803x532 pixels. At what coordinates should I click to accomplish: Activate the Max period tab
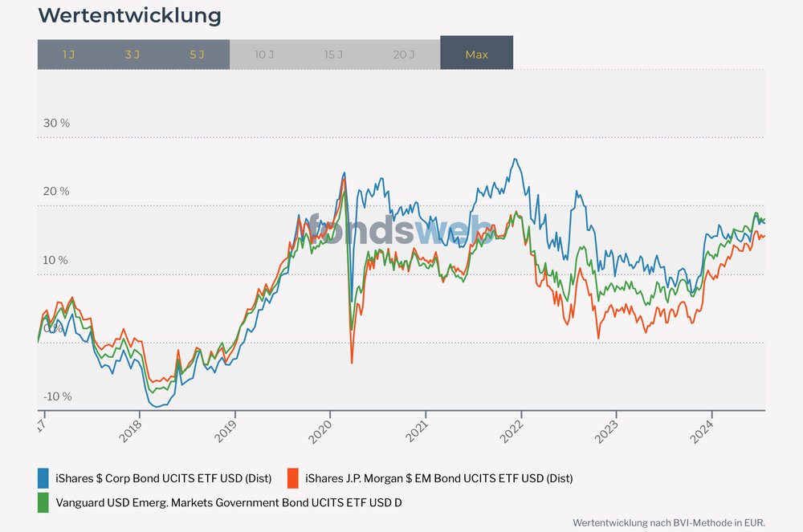click(476, 53)
